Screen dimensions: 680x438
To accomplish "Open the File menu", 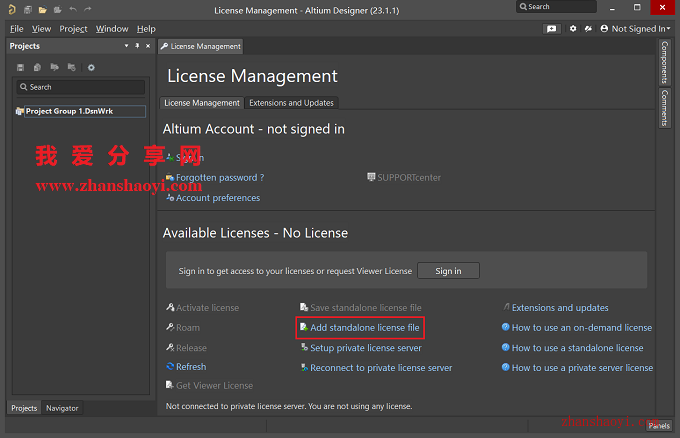I will tap(16, 29).
